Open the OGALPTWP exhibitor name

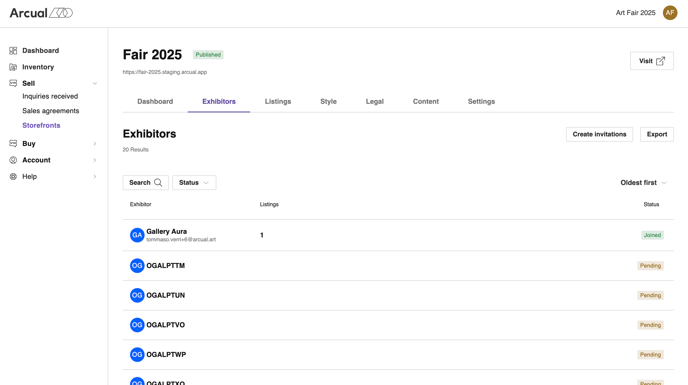point(166,355)
